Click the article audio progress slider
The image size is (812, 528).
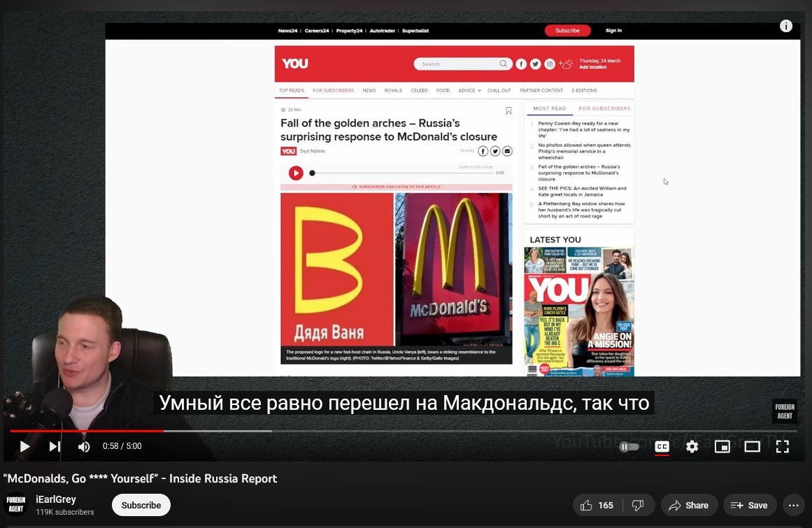coord(402,173)
